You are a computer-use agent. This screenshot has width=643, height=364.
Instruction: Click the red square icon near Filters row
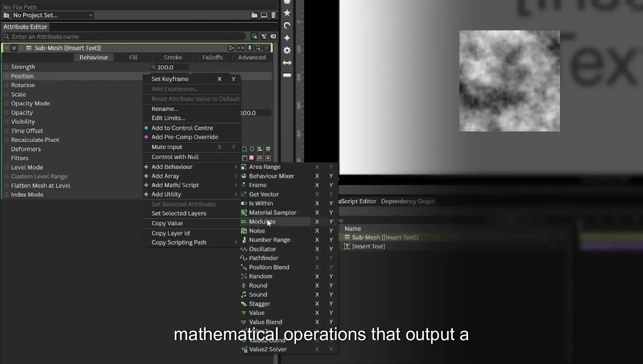click(252, 158)
